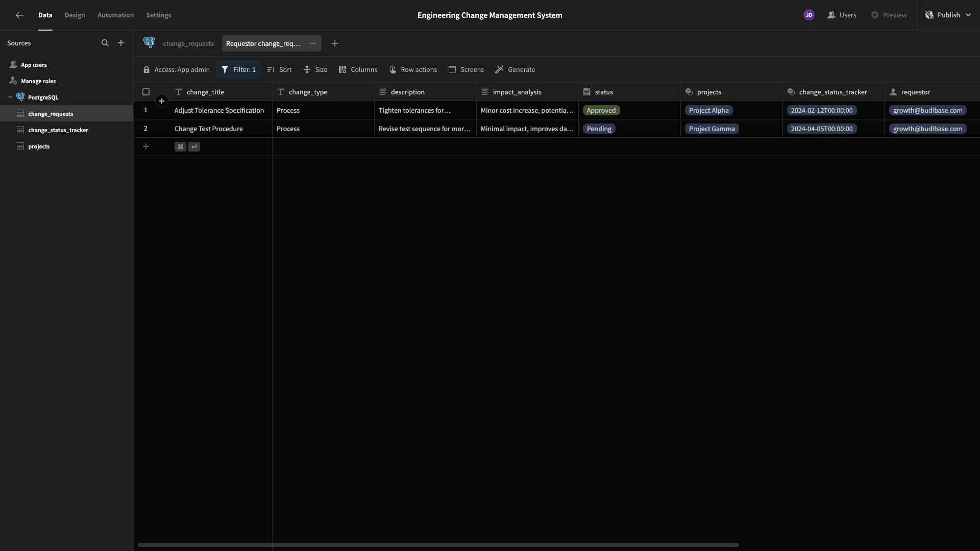
Task: Click the circular plus add-row button
Action: click(x=162, y=101)
